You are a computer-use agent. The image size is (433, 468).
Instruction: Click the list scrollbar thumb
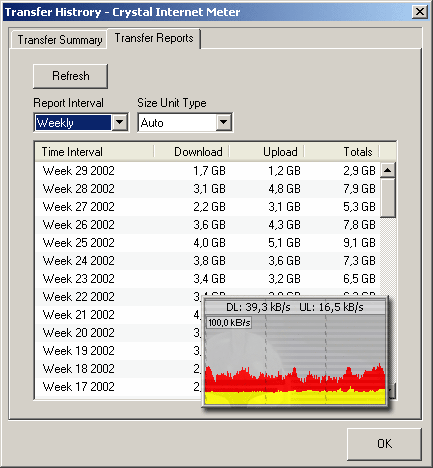coord(387,198)
